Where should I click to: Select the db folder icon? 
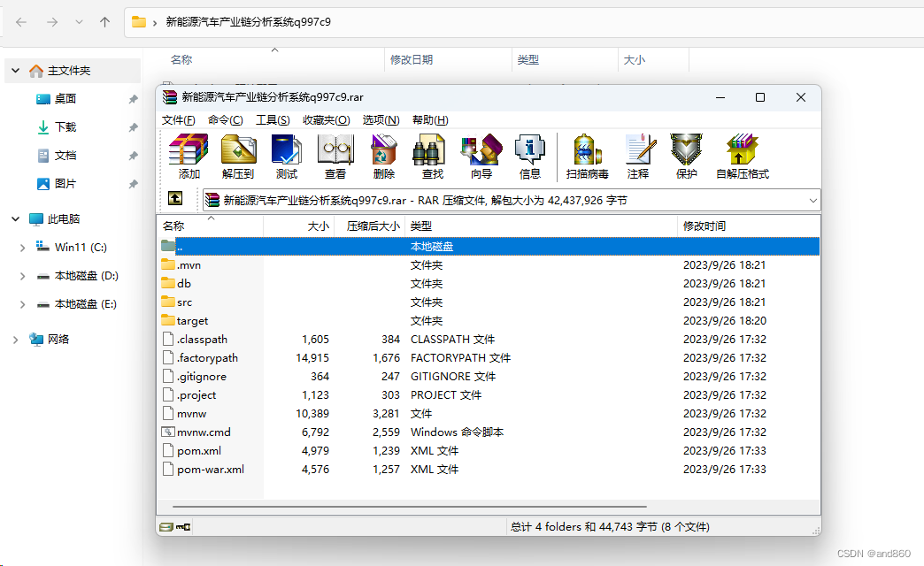tap(168, 283)
